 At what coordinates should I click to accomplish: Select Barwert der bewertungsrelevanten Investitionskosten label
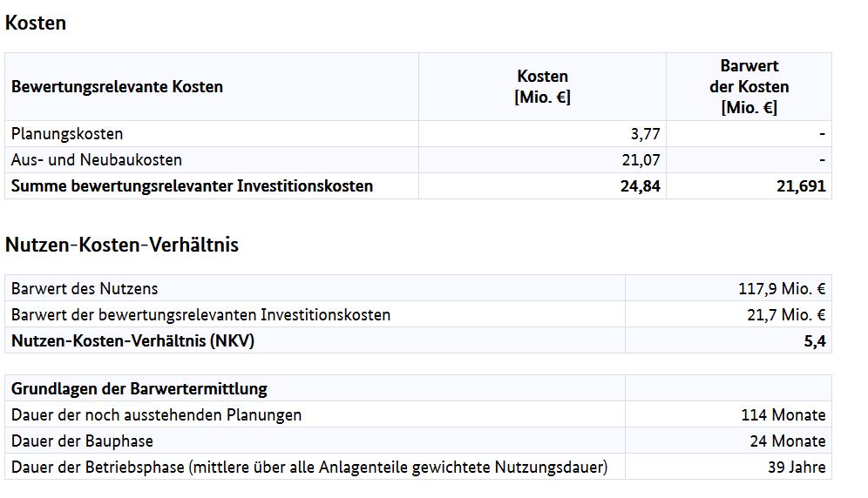tap(201, 315)
